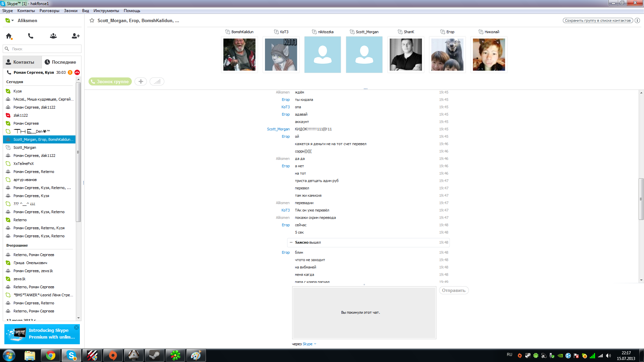This screenshot has width=644, height=362.
Task: Click the add contact icon
Action: click(75, 36)
